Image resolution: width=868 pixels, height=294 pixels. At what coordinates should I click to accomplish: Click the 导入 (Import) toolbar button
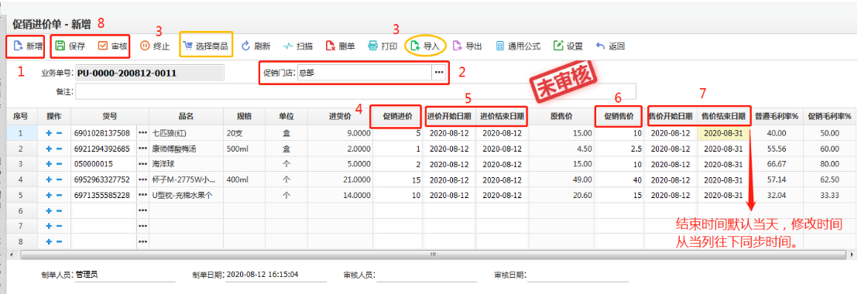tap(425, 46)
